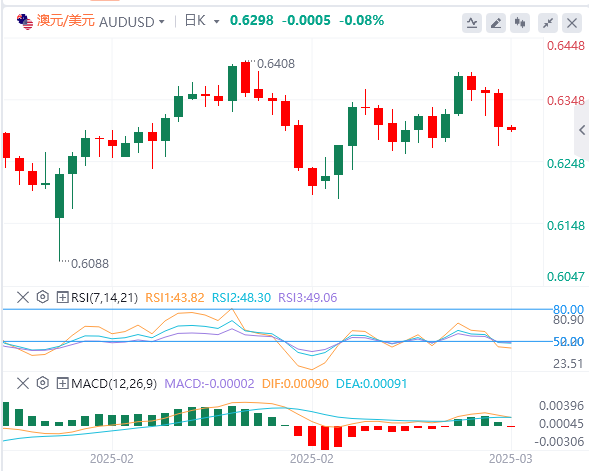Viewport: 589px width, 471px height.
Task: Click the 0.6408 high price label
Action: click(276, 64)
